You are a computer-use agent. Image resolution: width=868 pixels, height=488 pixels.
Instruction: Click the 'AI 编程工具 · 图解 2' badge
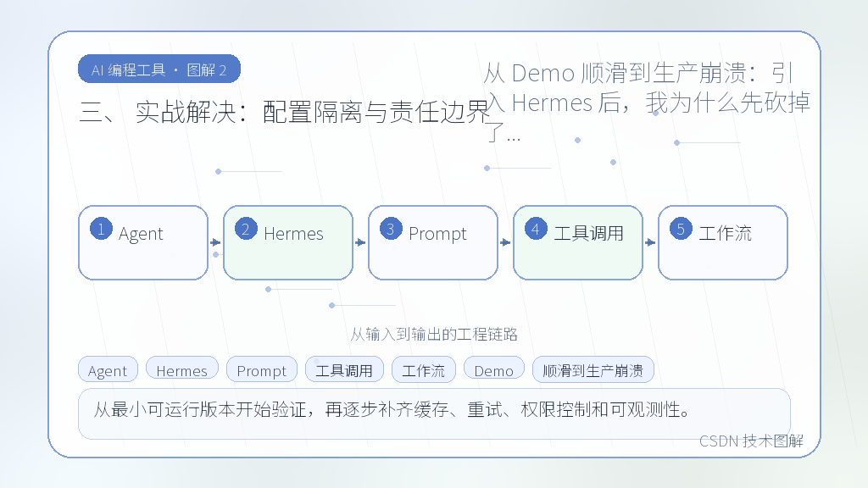[159, 69]
